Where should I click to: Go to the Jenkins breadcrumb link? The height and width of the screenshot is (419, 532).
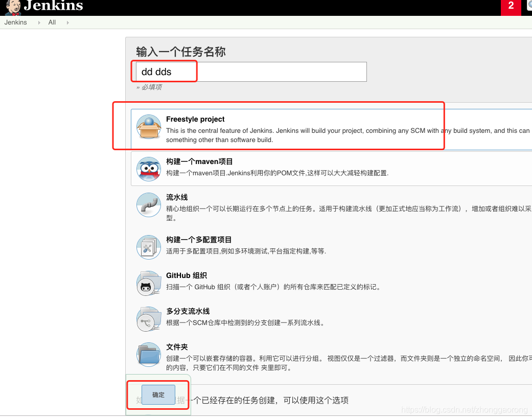pyautogui.click(x=16, y=22)
